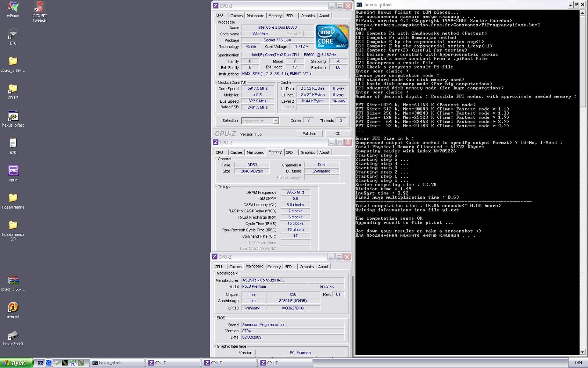This screenshot has height=368, width=588.
Task: Click the console scrollbar down arrow
Action: click(x=582, y=352)
